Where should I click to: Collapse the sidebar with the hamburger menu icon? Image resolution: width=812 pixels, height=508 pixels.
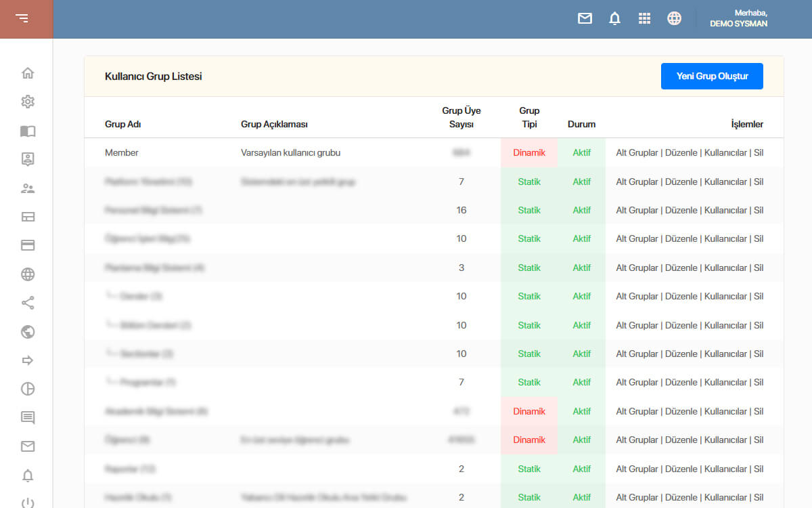22,18
